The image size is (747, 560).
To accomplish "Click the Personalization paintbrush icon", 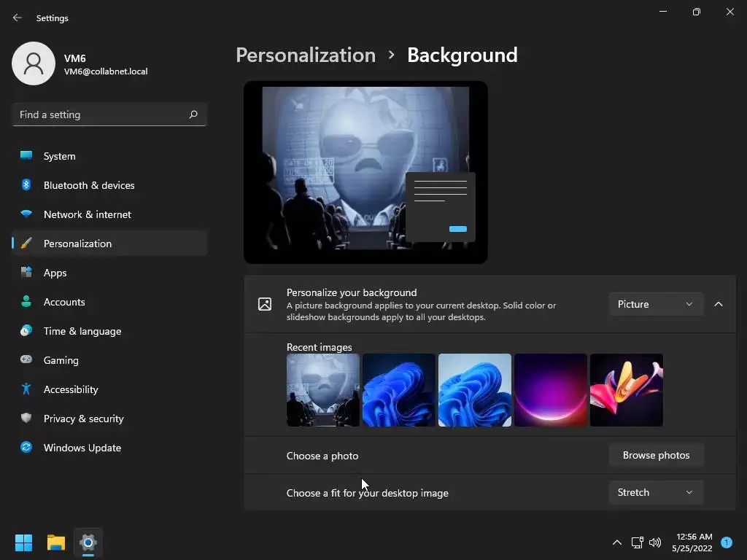I will [x=26, y=244].
